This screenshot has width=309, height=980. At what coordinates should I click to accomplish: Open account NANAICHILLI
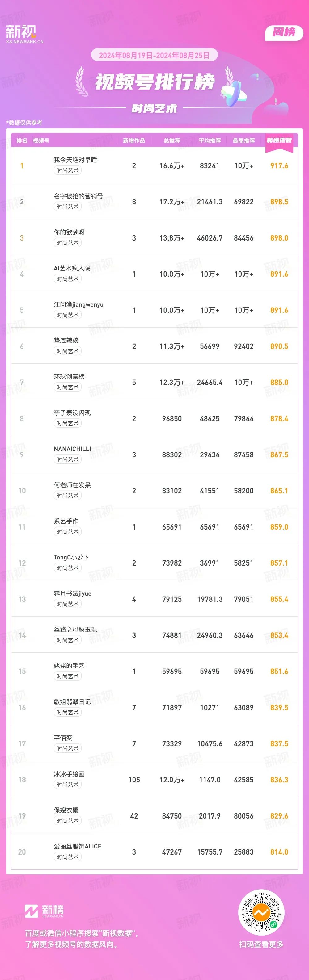72,449
